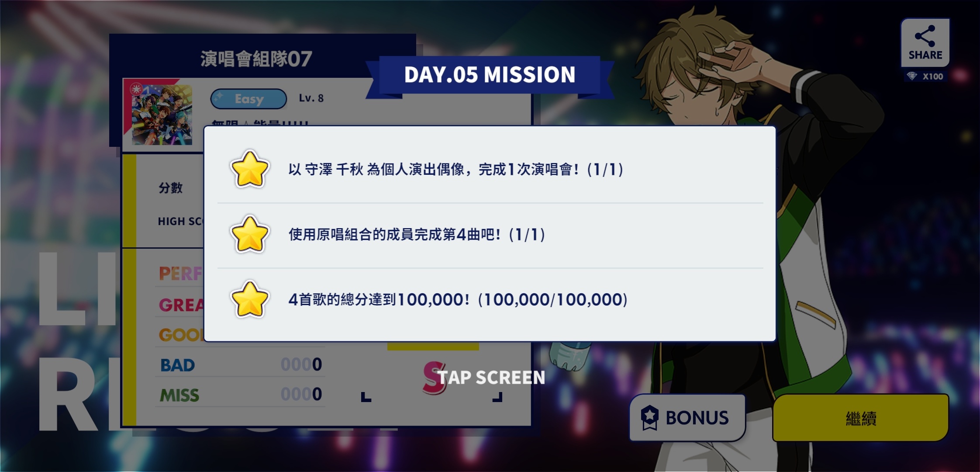Click the S rank score icon
The width and height of the screenshot is (980, 472).
click(435, 377)
